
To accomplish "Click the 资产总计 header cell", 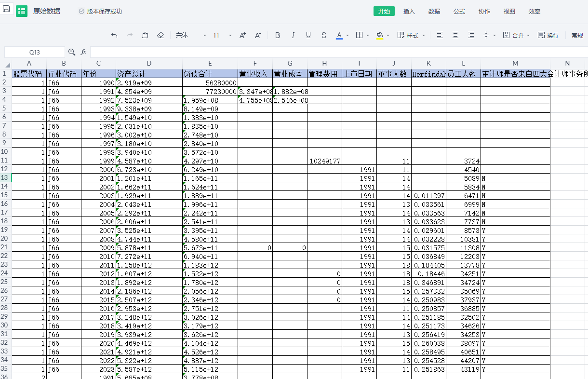I will coord(149,74).
